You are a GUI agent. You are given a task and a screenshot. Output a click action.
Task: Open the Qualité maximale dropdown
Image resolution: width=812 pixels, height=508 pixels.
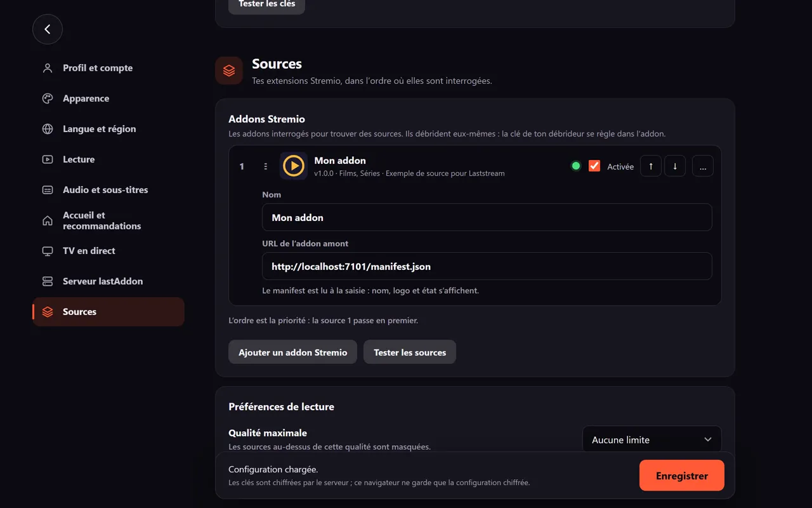(x=652, y=439)
